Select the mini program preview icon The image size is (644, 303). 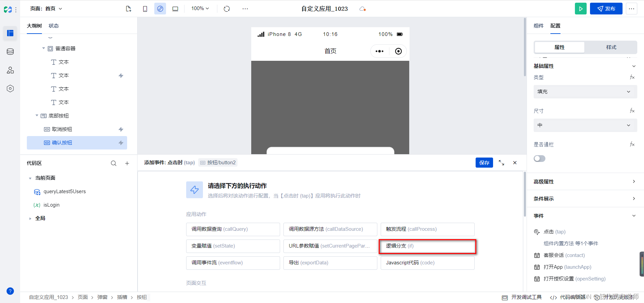coord(160,9)
